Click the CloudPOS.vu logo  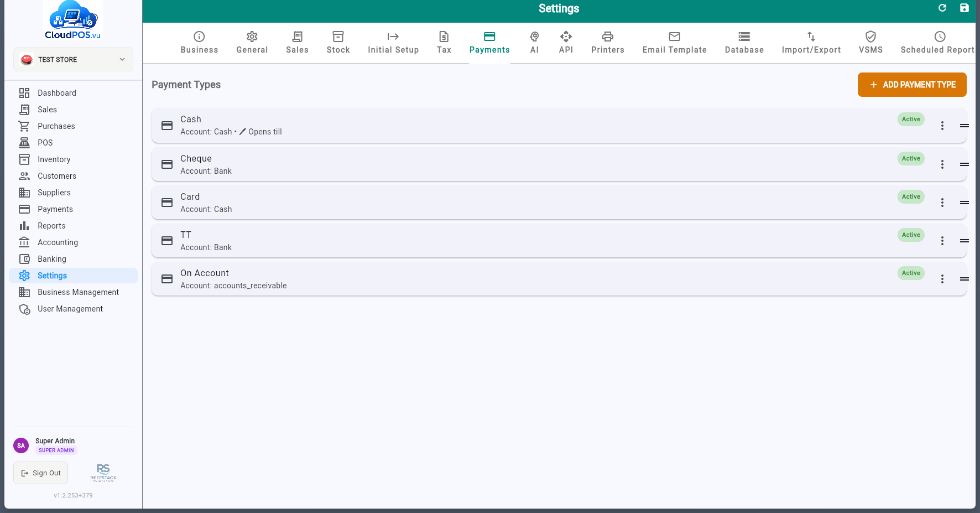[73, 20]
